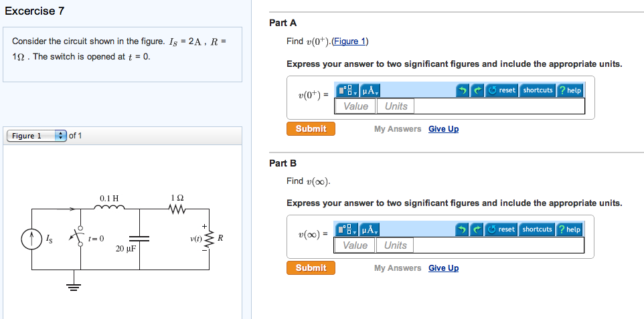Reset the Part B answer
644x319 pixels.
tap(501, 229)
